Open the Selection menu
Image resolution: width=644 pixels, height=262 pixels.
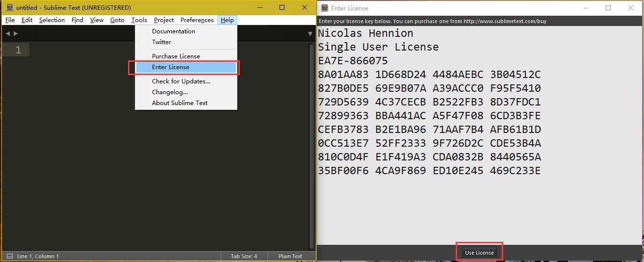tap(52, 20)
